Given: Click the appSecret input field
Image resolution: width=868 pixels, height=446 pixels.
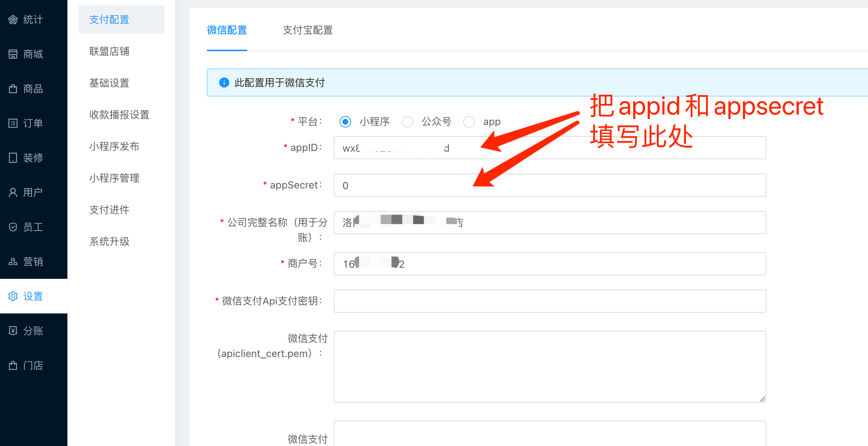Looking at the screenshot, I should pos(550,185).
